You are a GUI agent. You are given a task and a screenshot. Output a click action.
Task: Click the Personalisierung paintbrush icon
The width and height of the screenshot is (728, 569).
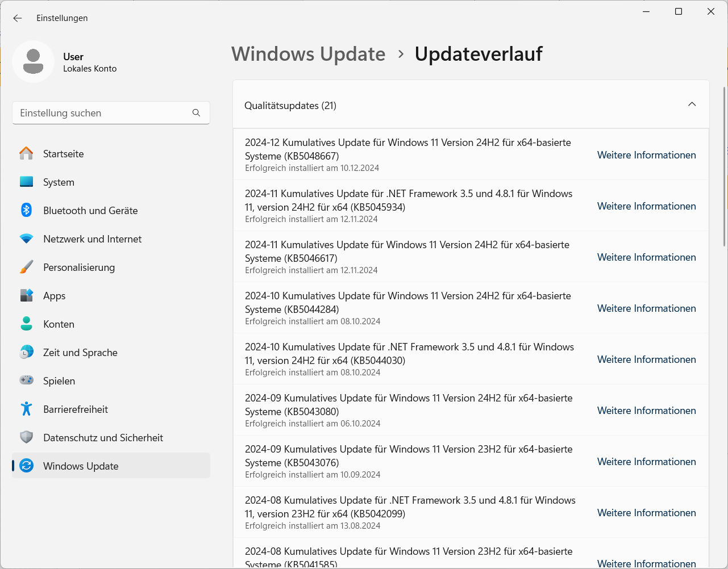(26, 267)
